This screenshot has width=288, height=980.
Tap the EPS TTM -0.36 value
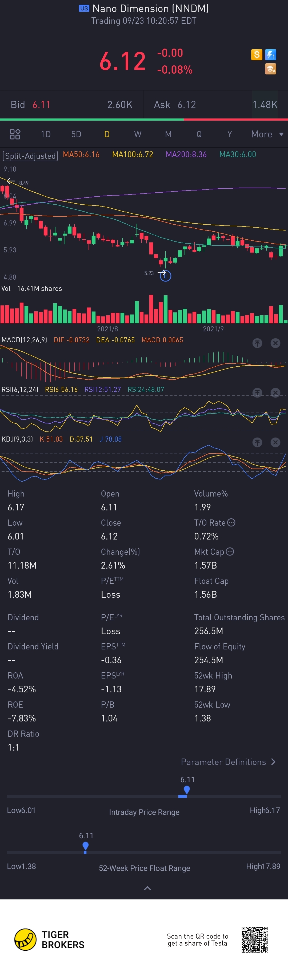point(111,660)
